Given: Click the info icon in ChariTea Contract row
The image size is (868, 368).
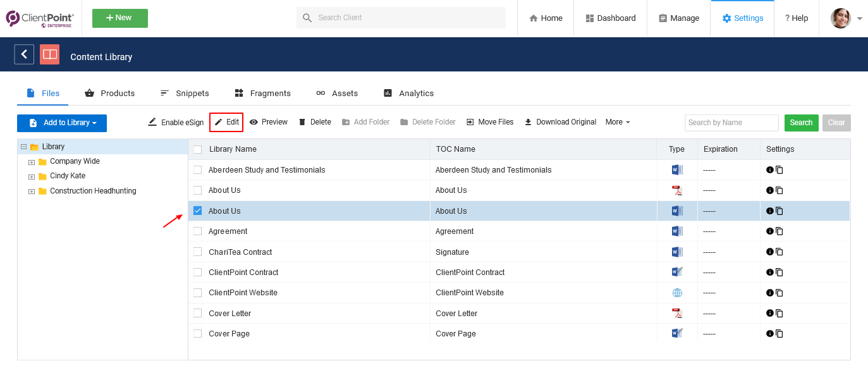Looking at the screenshot, I should coord(769,252).
